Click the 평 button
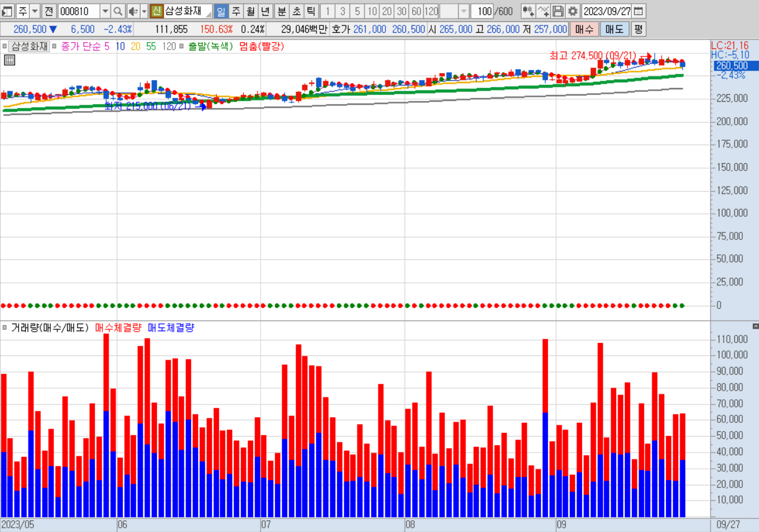The width and height of the screenshot is (759, 532). [x=639, y=29]
